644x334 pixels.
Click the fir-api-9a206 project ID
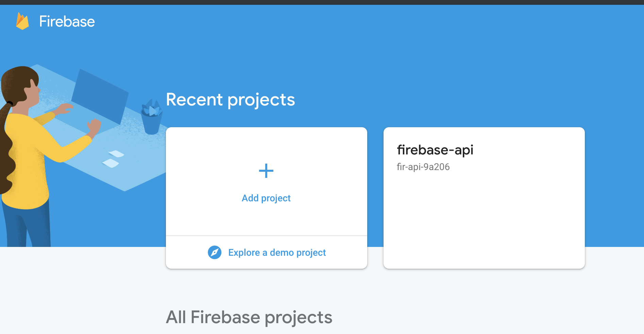(423, 167)
